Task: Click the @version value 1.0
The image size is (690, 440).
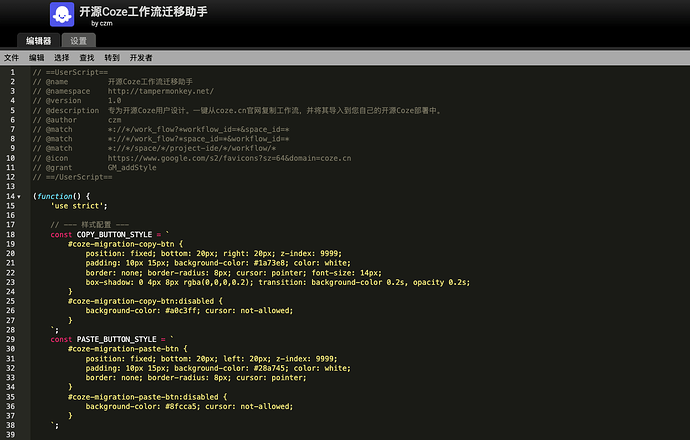Action: click(114, 101)
